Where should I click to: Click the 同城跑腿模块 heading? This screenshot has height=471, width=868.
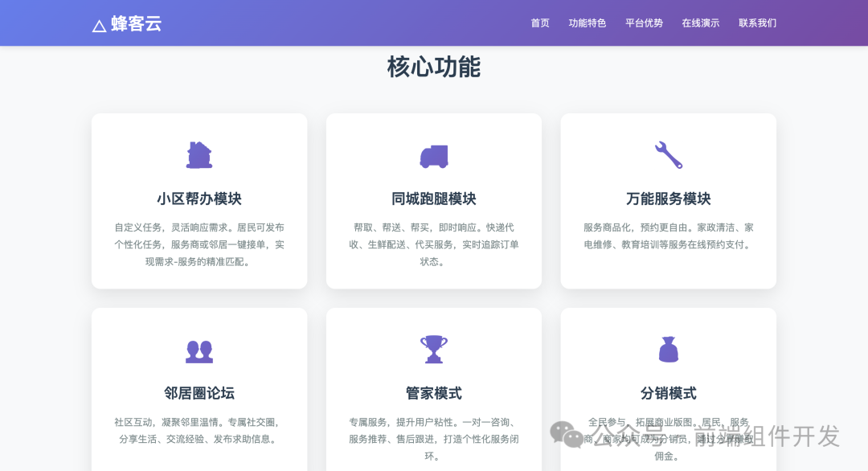click(433, 199)
